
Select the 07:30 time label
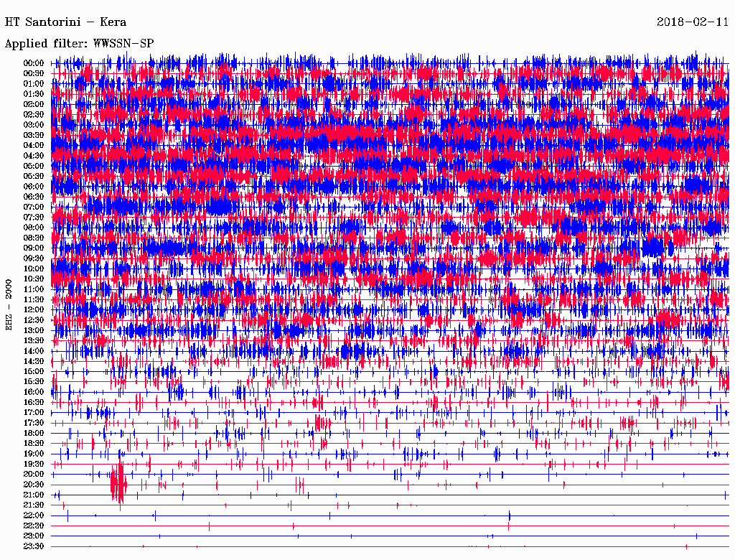[x=33, y=218]
